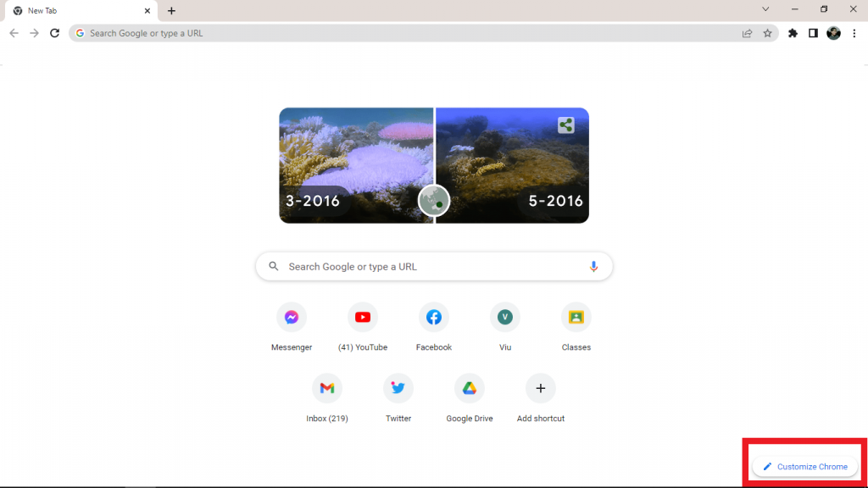Share the doodle via the share icon
The width and height of the screenshot is (868, 488).
[x=565, y=125]
